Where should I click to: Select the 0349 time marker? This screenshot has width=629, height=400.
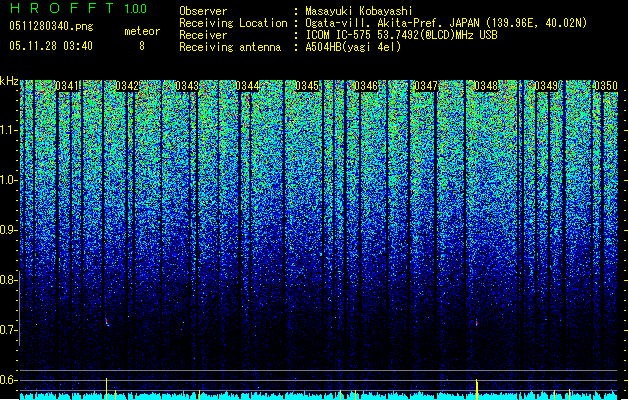pos(546,86)
